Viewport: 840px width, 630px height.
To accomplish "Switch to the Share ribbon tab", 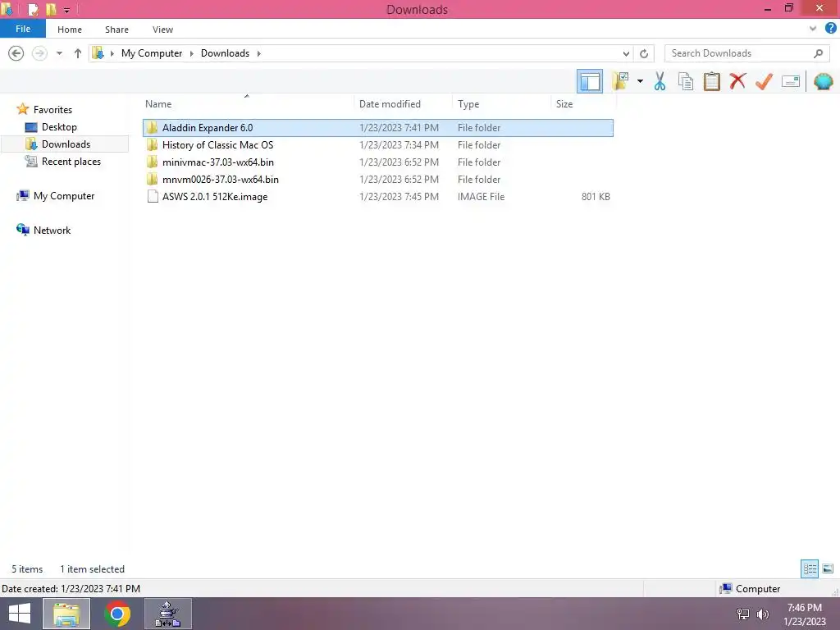I will (x=116, y=30).
